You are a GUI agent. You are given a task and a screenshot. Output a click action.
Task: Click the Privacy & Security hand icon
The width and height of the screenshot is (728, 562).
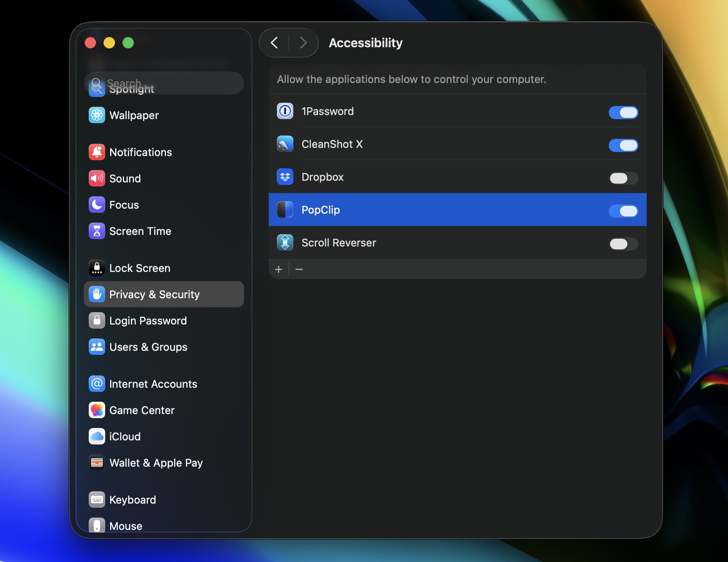[x=97, y=294]
